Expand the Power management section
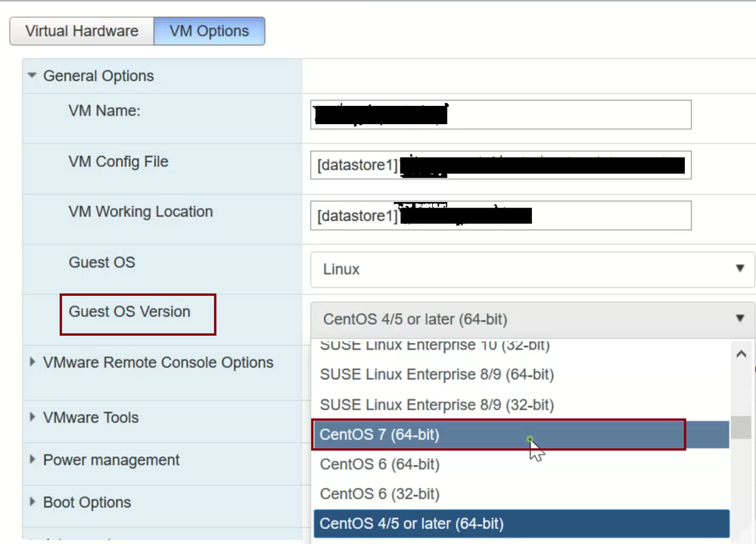Screen dimensions: 756x544 click(x=33, y=459)
